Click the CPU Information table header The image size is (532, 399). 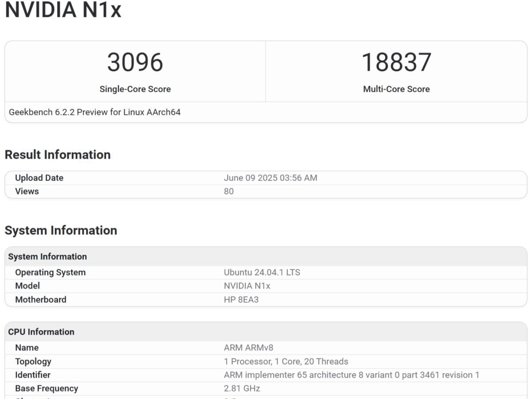(41, 332)
